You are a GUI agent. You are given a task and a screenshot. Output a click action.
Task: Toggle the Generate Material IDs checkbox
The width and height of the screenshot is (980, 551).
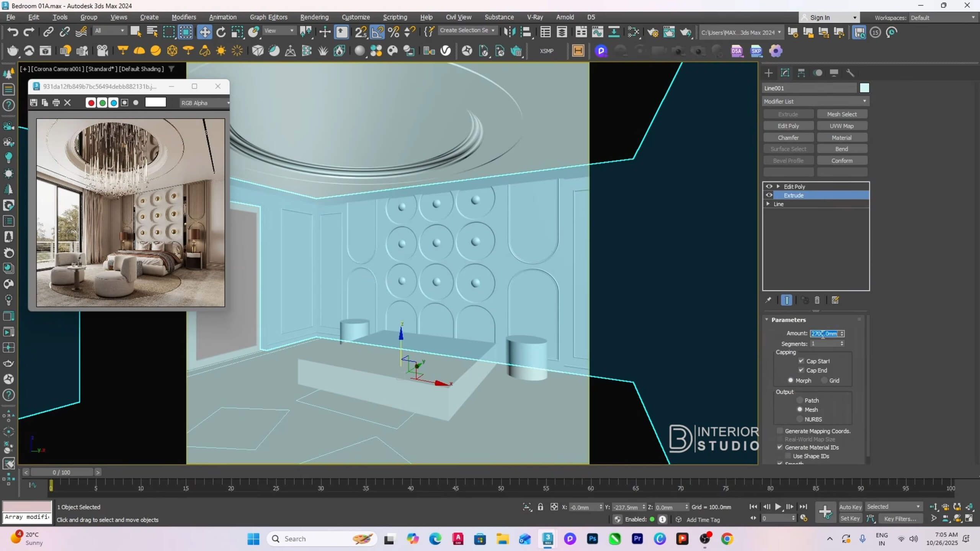tap(780, 447)
